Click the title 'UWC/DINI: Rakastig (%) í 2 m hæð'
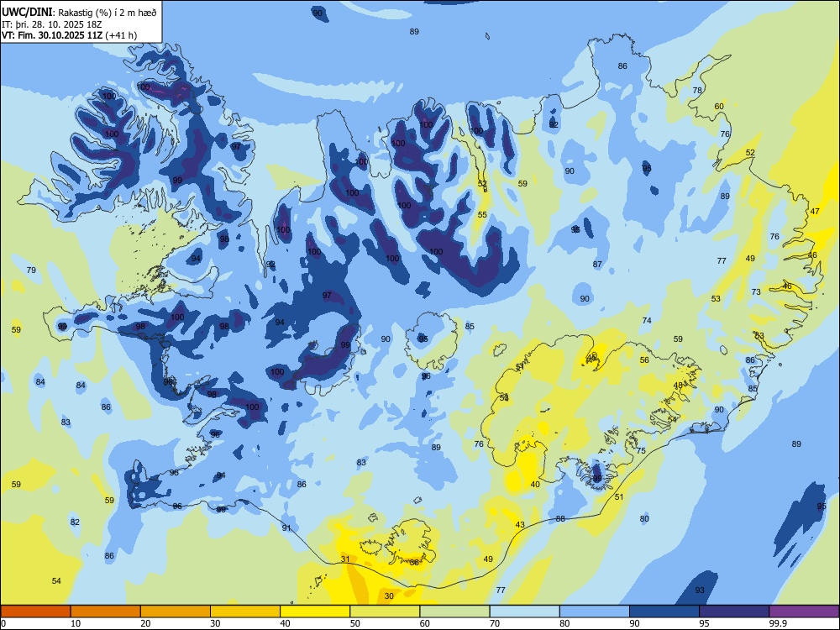This screenshot has height=630, width=840. coord(79,13)
